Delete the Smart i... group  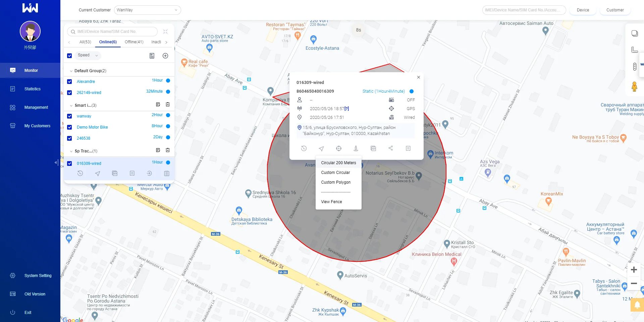pyautogui.click(x=168, y=105)
